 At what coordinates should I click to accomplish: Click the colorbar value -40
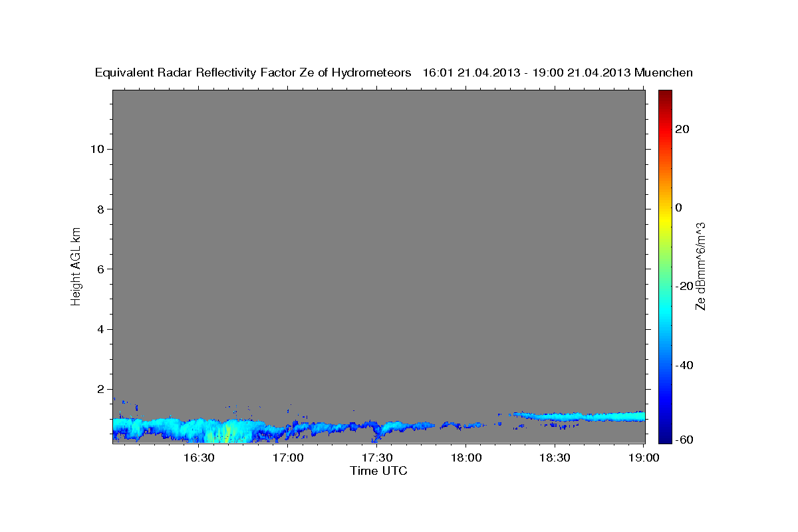coord(684,365)
